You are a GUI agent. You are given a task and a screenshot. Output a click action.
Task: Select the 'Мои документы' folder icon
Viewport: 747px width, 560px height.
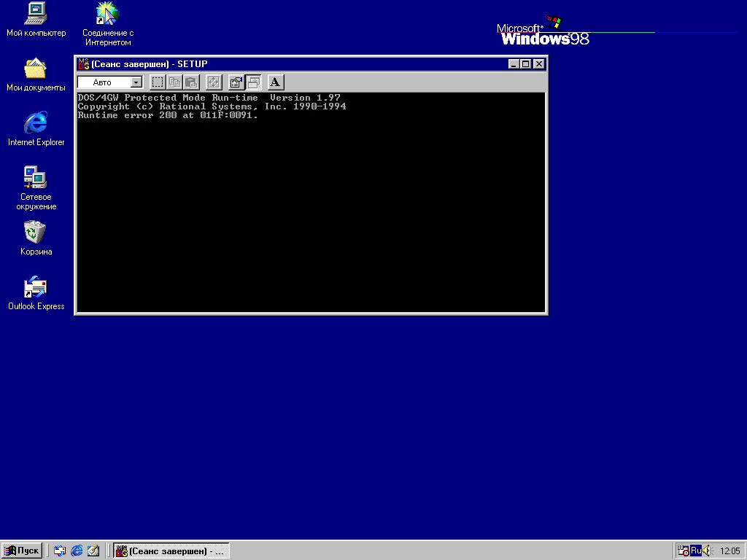36,75
